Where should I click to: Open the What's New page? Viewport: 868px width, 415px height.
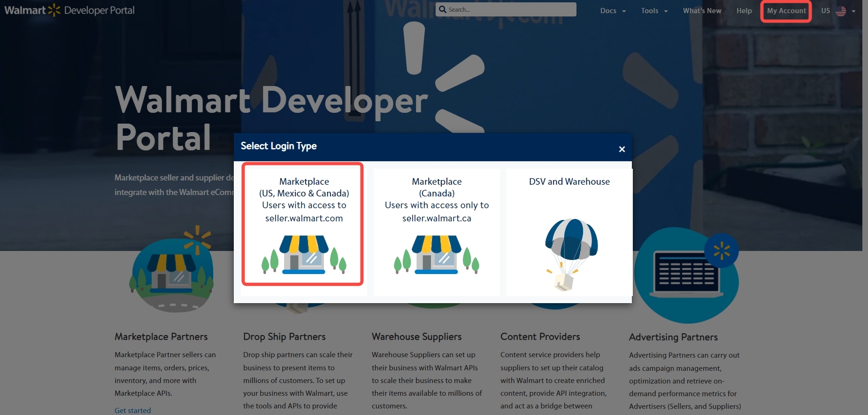click(x=702, y=11)
